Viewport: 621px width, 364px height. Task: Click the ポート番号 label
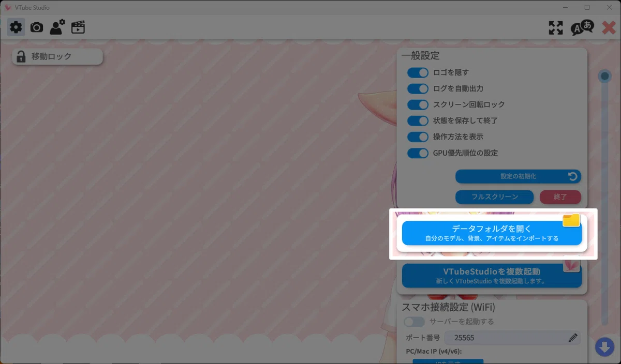coord(423,338)
